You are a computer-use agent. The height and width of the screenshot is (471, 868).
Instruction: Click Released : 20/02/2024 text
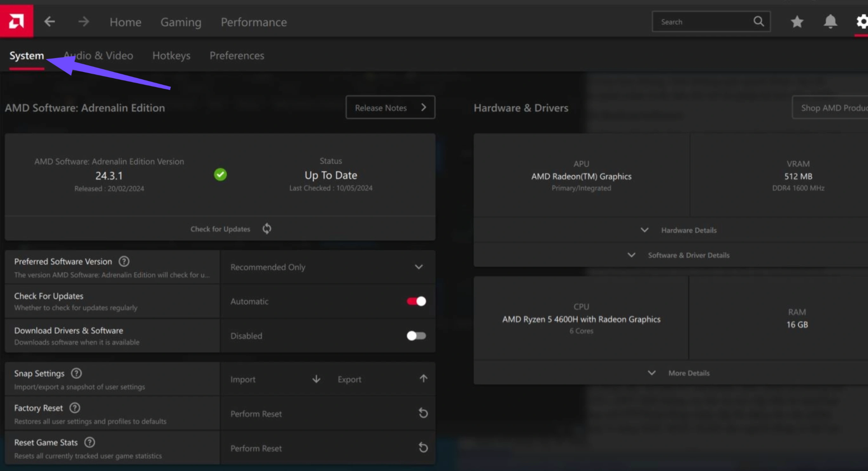pos(109,188)
